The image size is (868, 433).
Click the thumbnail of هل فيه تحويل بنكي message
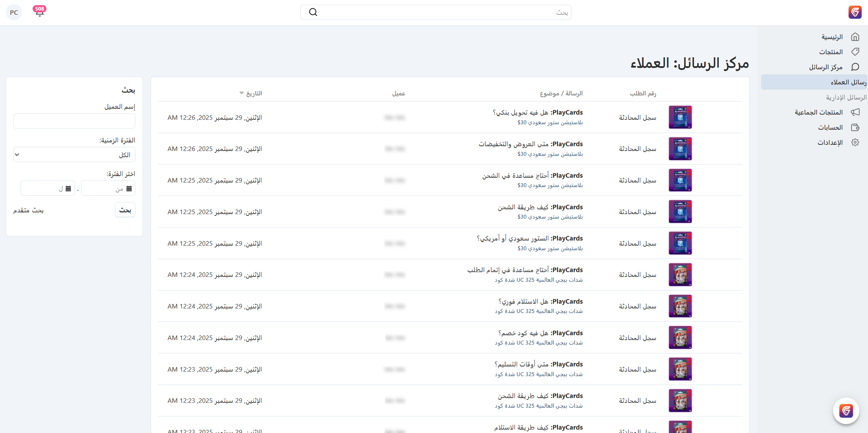click(x=680, y=117)
